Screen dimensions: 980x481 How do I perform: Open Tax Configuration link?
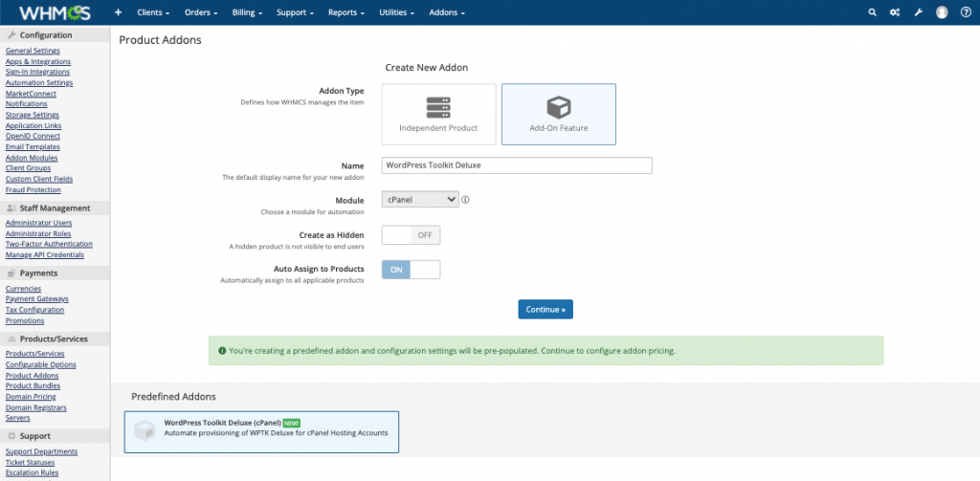coord(35,310)
